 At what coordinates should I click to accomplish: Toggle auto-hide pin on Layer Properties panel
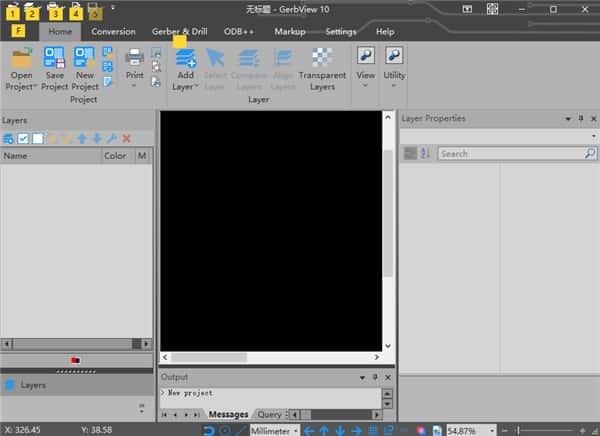579,119
